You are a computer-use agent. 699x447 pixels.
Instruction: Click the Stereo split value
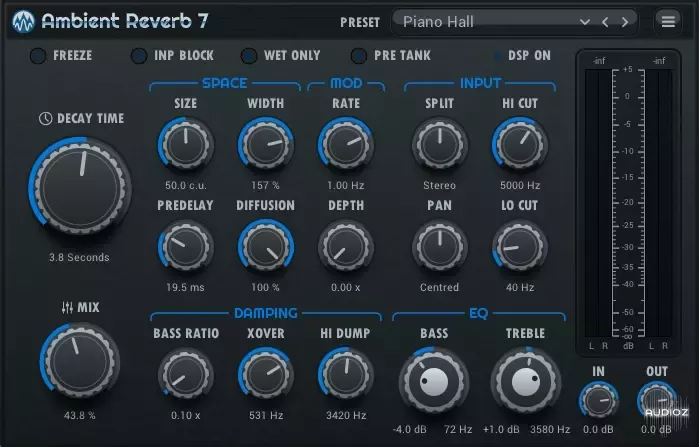click(440, 185)
